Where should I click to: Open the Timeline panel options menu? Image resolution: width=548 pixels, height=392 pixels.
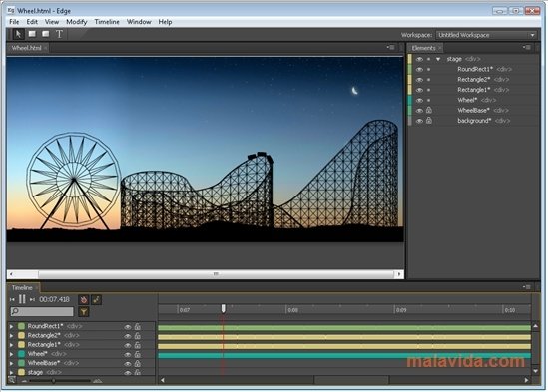pos(527,287)
